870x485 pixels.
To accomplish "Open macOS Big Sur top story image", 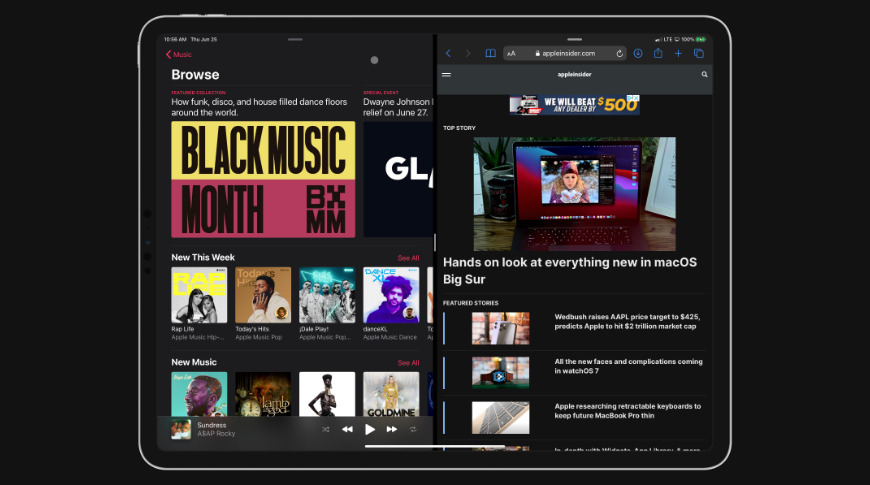I will pyautogui.click(x=574, y=194).
